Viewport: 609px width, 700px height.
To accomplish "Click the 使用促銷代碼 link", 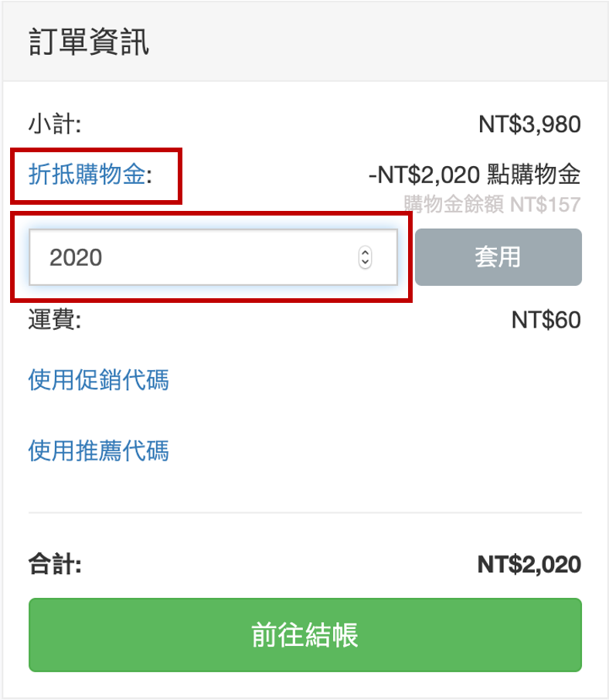I will tap(98, 380).
